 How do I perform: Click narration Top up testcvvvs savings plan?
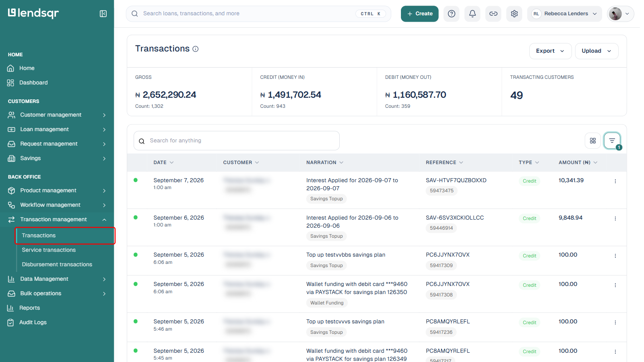(x=345, y=322)
